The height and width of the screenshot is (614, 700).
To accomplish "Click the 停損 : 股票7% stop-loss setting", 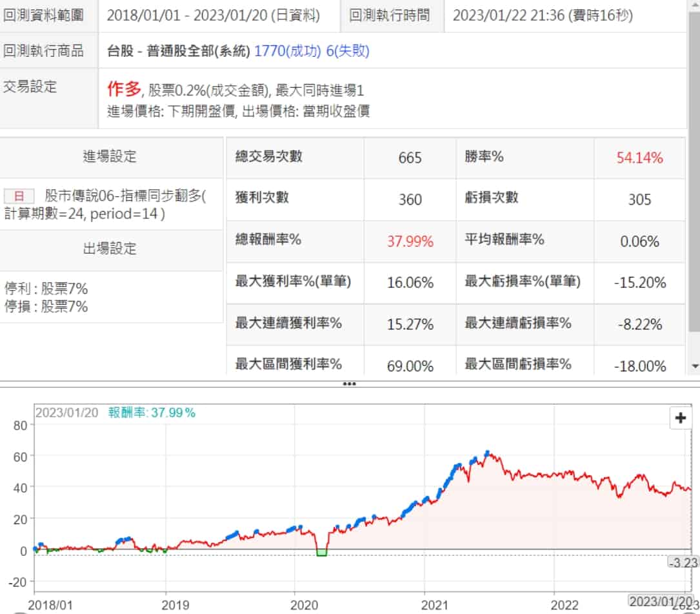I will [x=46, y=306].
